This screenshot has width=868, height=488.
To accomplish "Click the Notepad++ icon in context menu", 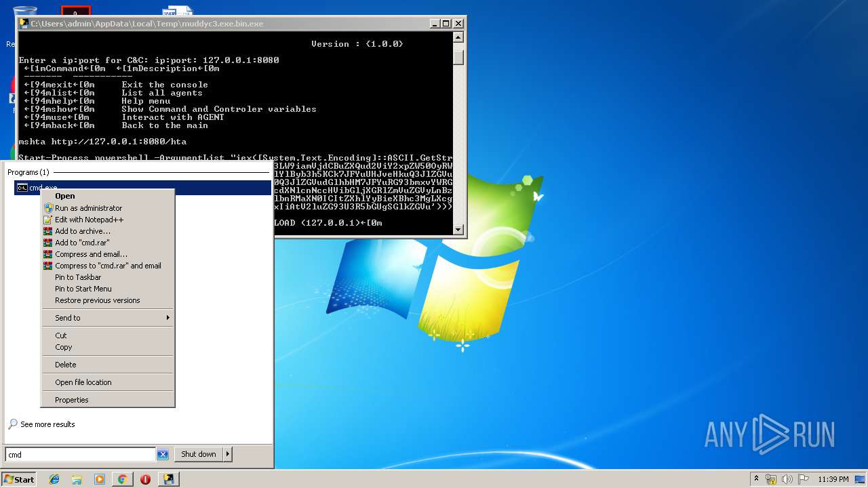I will (x=48, y=220).
